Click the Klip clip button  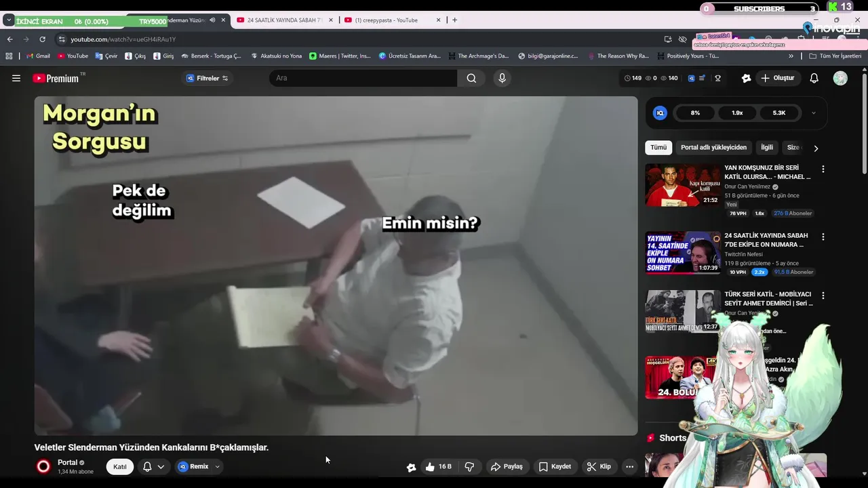coord(599,466)
